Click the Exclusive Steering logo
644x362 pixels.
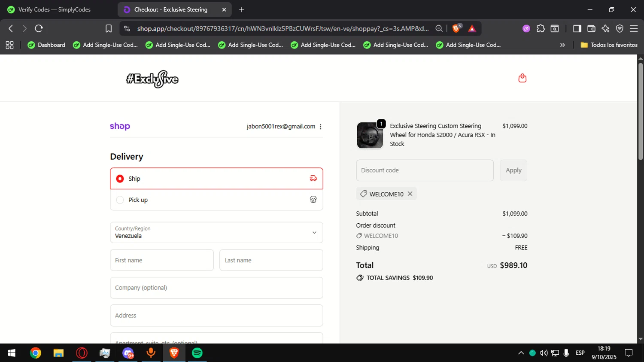152,79
